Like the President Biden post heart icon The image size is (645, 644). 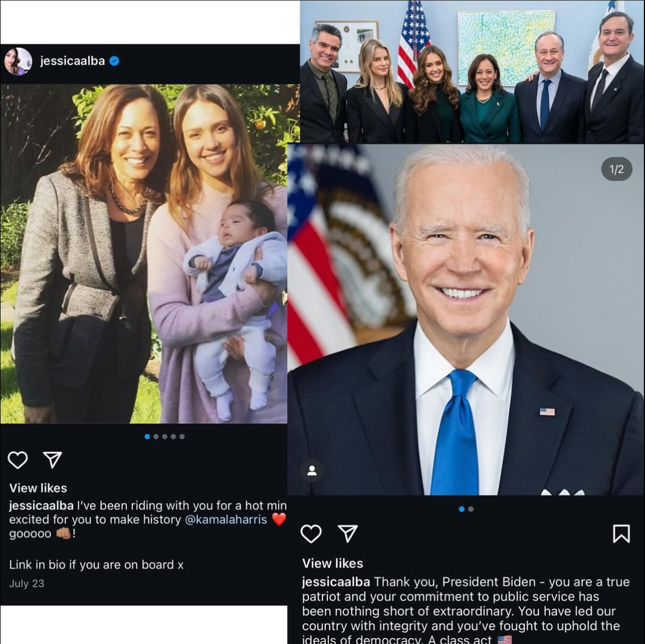[311, 534]
